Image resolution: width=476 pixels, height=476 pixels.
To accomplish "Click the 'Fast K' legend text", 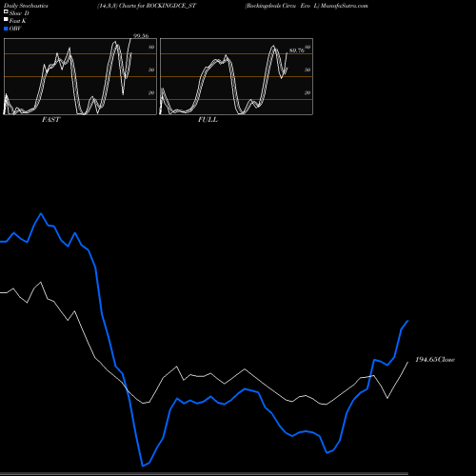I will (x=18, y=21).
